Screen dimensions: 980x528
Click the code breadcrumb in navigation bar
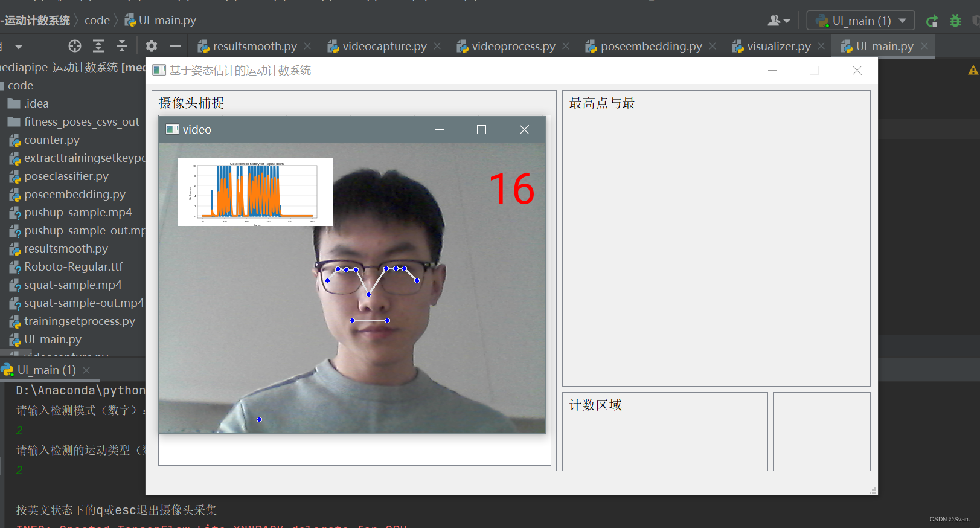97,21
